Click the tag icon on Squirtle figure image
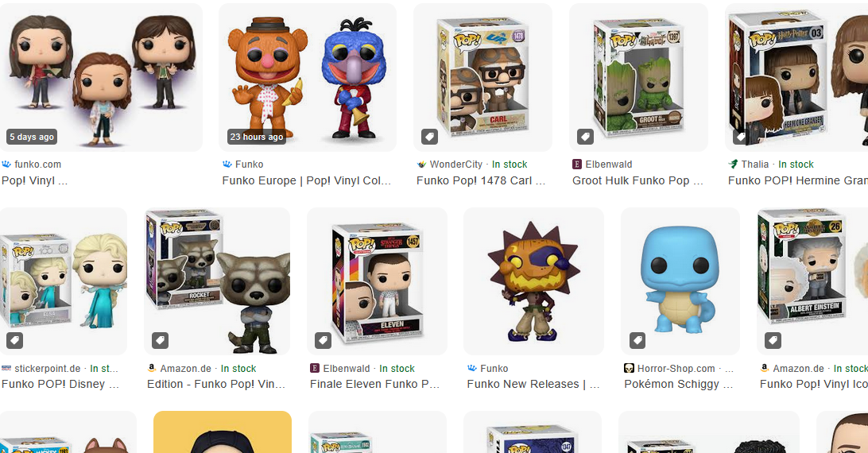This screenshot has height=453, width=868. (x=637, y=340)
